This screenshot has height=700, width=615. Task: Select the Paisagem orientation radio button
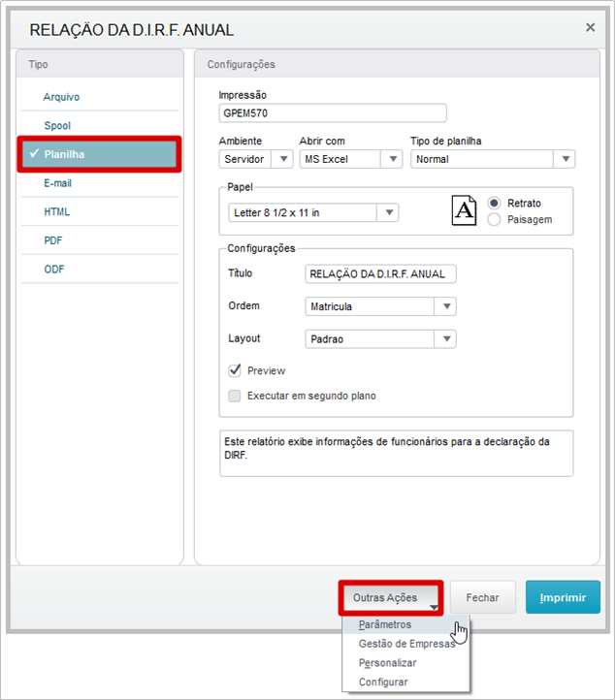coord(494,220)
